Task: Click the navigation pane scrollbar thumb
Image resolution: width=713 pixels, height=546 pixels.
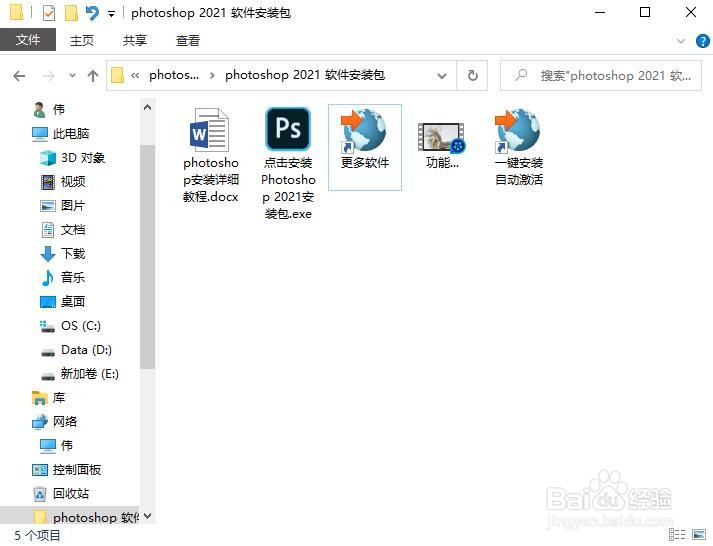Action: (147, 256)
